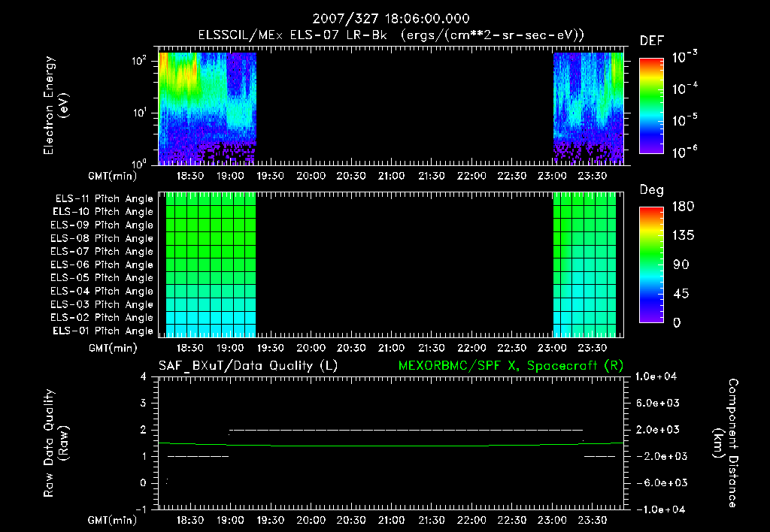
Task: Click the 1.0e+04 right axis value
Action: pyautogui.click(x=656, y=377)
